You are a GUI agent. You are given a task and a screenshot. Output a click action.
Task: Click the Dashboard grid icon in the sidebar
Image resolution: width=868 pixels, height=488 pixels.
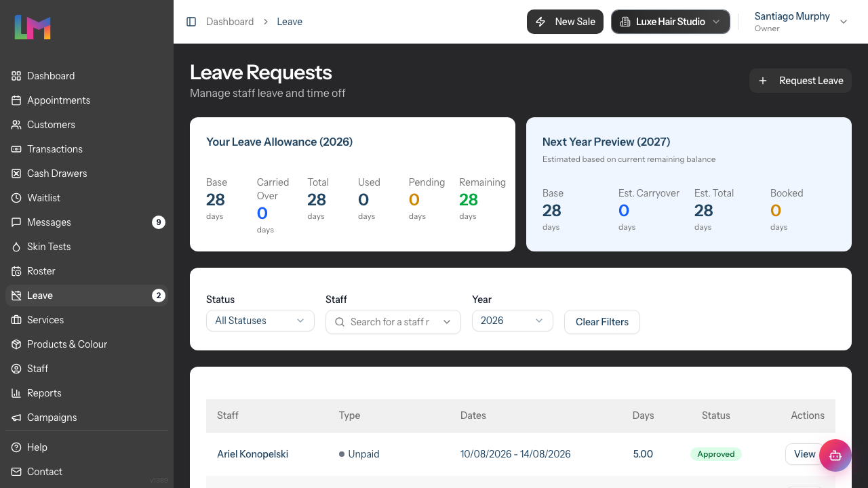click(x=16, y=76)
